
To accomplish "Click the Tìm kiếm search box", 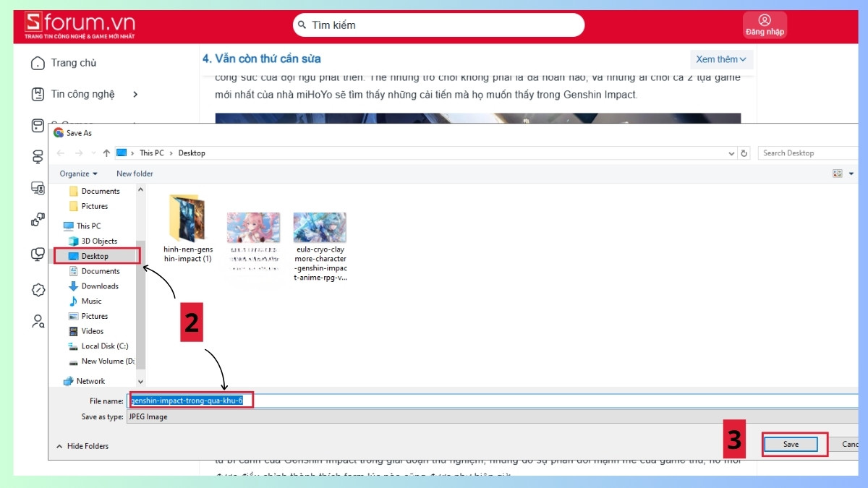I will coord(438,25).
